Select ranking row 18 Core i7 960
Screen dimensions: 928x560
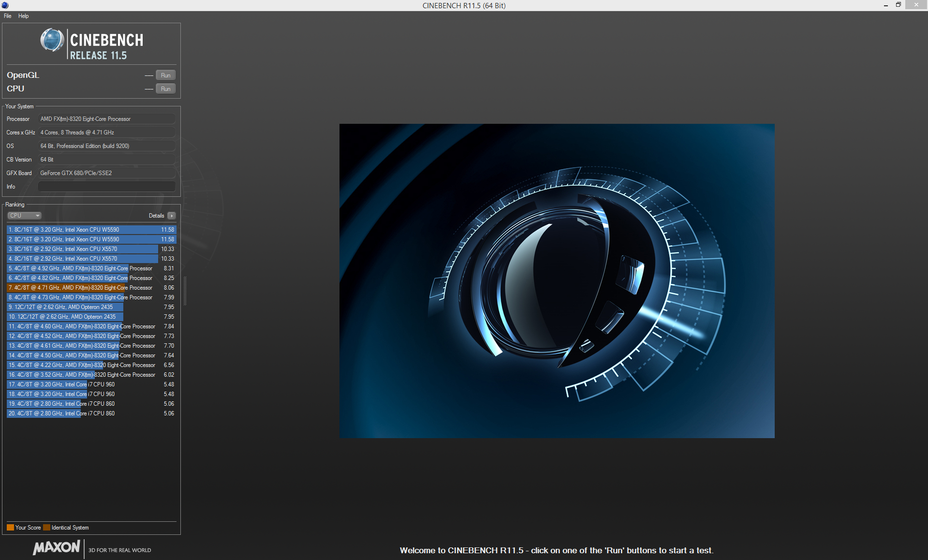pyautogui.click(x=91, y=394)
